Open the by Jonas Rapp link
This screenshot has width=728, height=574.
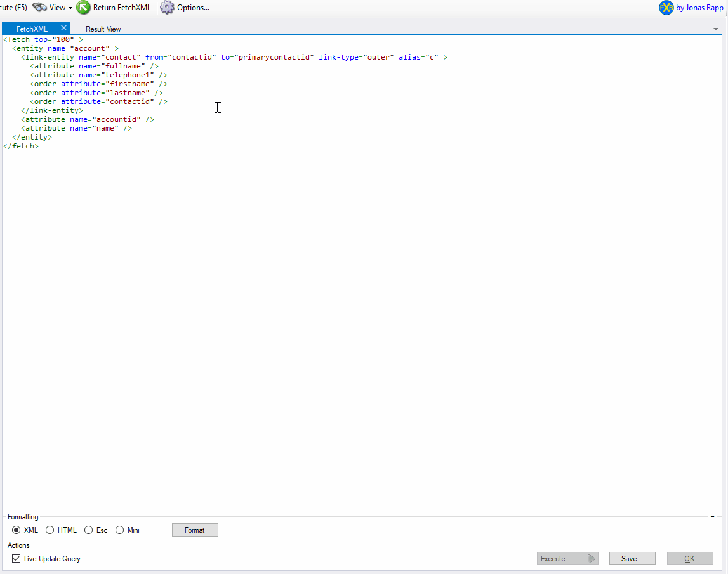tap(699, 7)
